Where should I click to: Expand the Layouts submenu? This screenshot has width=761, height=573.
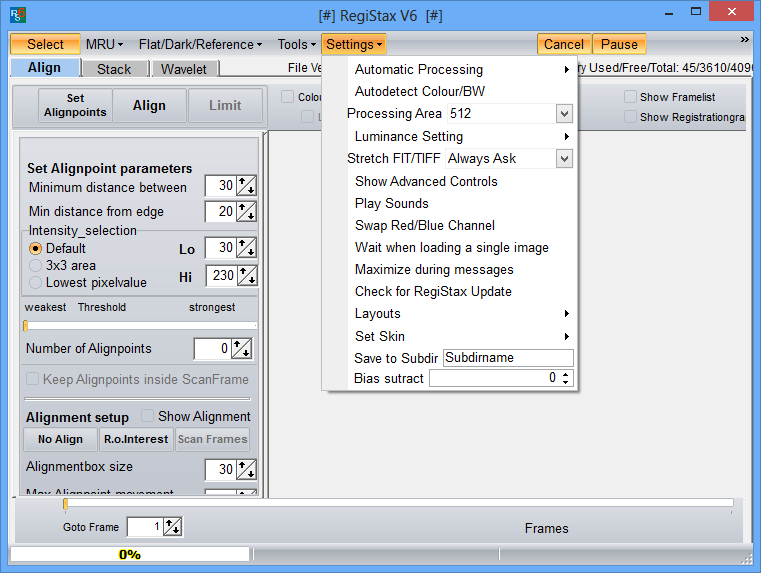point(461,313)
